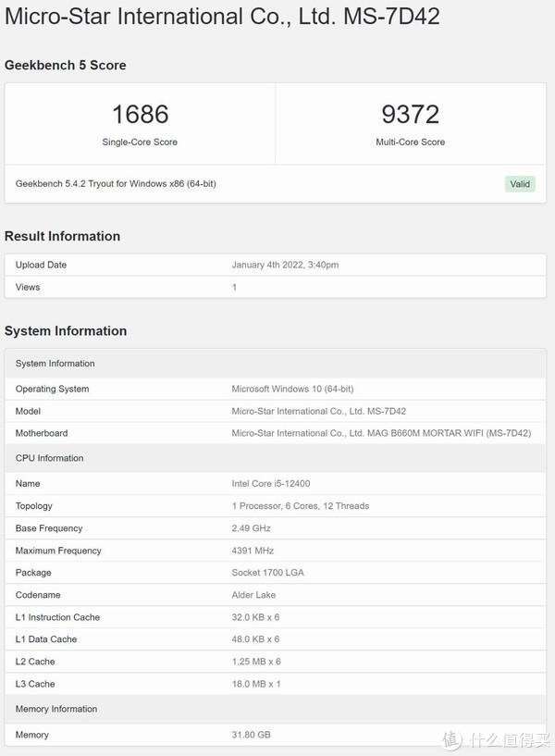555x756 pixels.
Task: Select the Model value Micro-Star International Co., Ltd. MS-7D42
Action: (x=319, y=411)
